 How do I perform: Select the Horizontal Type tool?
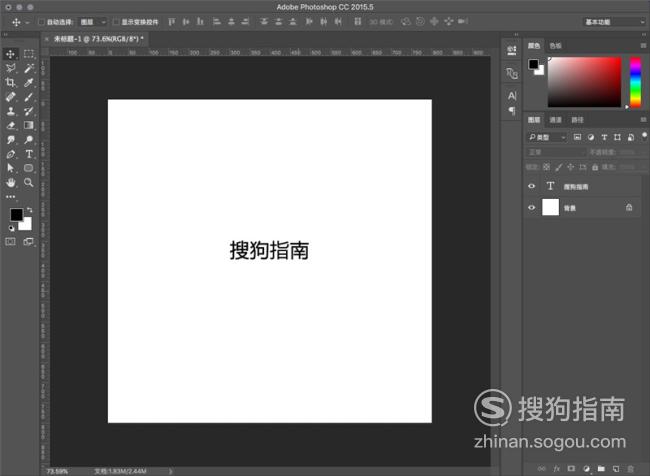pyautogui.click(x=29, y=154)
